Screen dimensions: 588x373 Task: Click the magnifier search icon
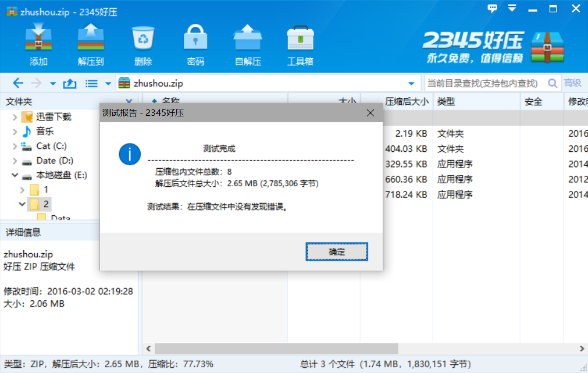click(553, 83)
